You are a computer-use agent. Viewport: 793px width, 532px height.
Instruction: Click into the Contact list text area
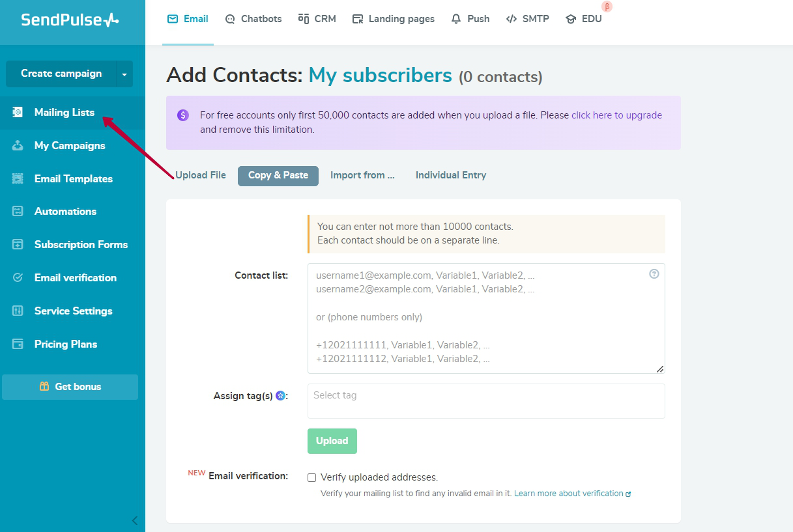(485, 318)
